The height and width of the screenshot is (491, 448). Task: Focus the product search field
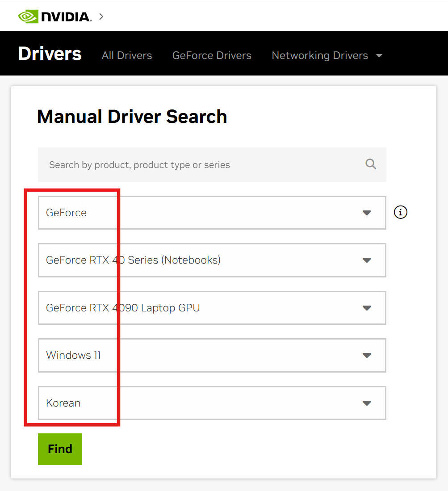tap(212, 165)
